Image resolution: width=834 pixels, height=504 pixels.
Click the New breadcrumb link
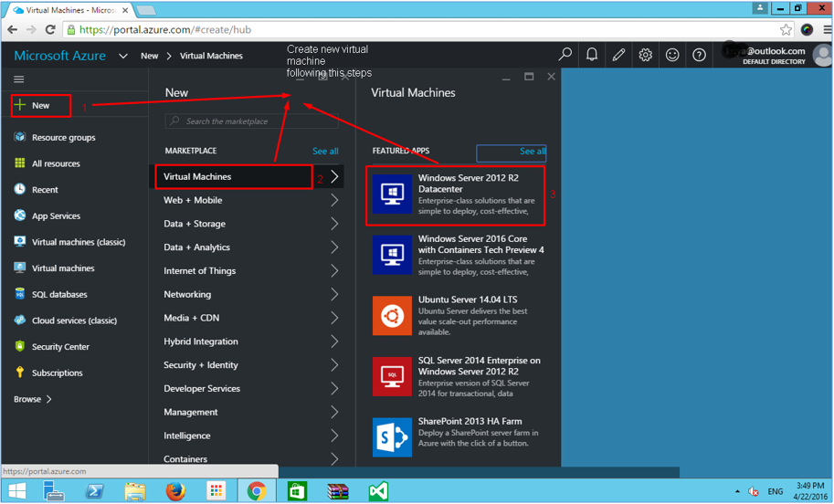click(150, 56)
